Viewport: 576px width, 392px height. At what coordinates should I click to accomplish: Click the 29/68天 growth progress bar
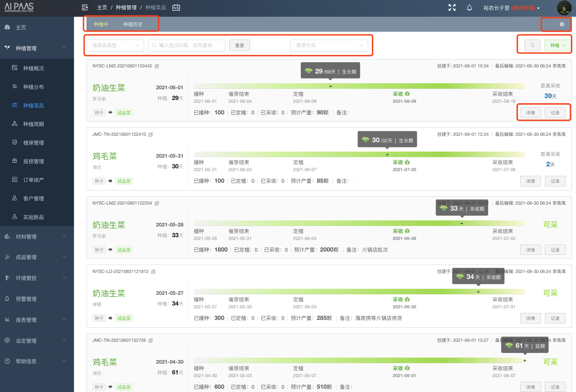coord(359,86)
